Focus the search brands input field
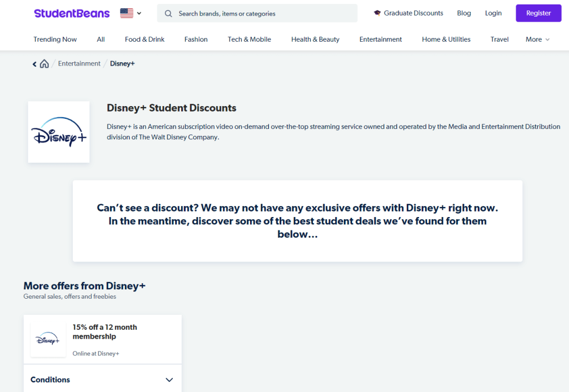This screenshot has width=569, height=392. point(257,13)
